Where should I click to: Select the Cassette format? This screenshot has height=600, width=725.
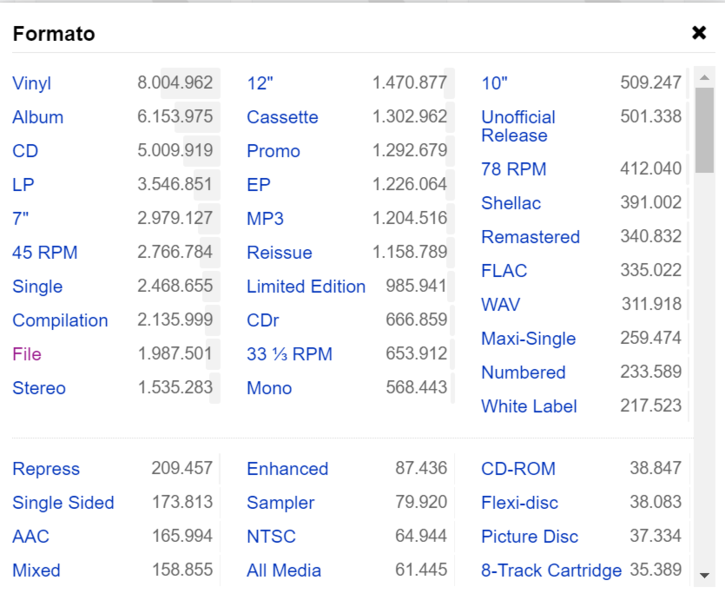pyautogui.click(x=282, y=117)
